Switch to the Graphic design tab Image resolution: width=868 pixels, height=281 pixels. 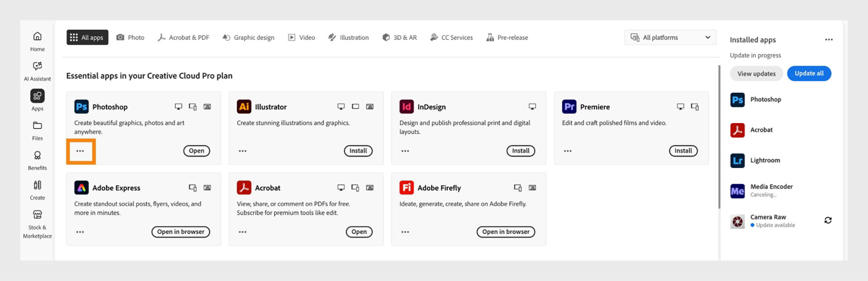(248, 38)
